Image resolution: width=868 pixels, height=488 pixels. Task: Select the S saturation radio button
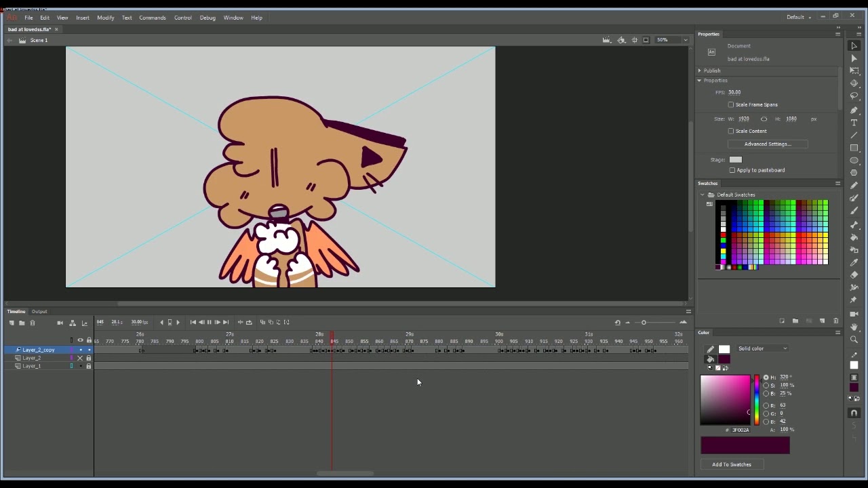pos(766,385)
